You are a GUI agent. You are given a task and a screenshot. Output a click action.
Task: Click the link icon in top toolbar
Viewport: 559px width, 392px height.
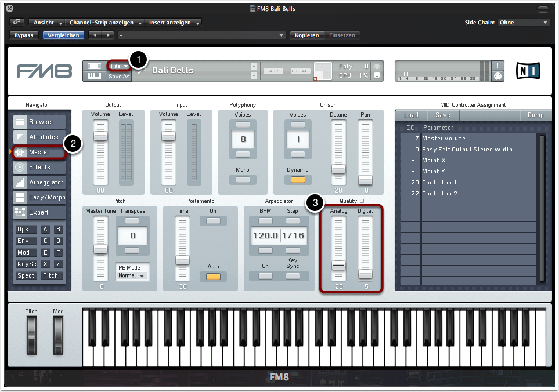click(x=17, y=23)
